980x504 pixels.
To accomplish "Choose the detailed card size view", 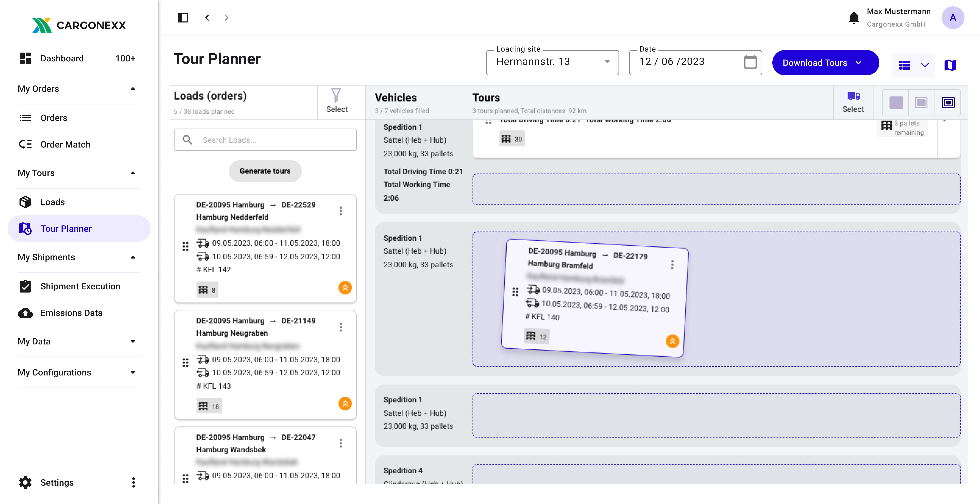I will 948,102.
